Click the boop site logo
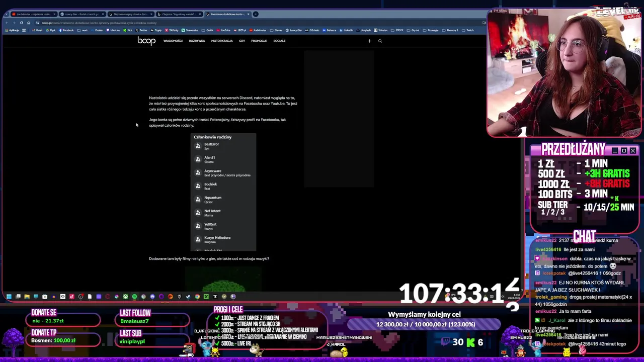This screenshot has width=644, height=362. tap(146, 41)
